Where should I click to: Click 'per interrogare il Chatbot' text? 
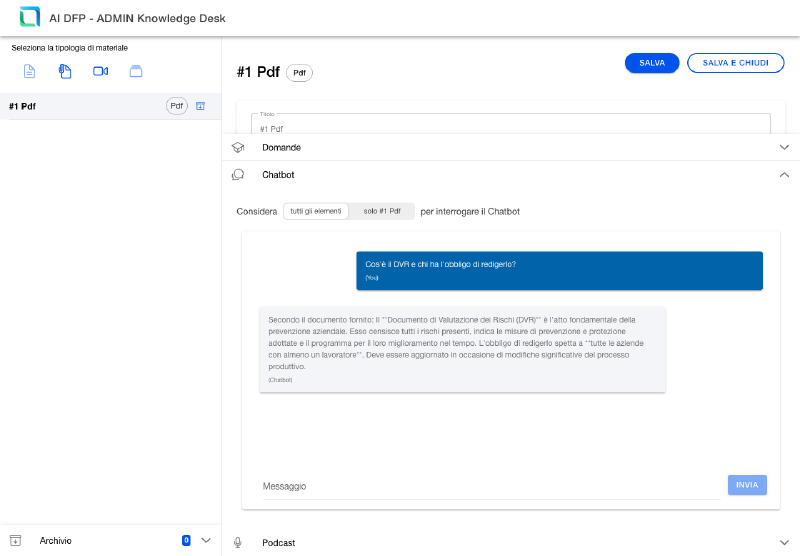(x=470, y=212)
